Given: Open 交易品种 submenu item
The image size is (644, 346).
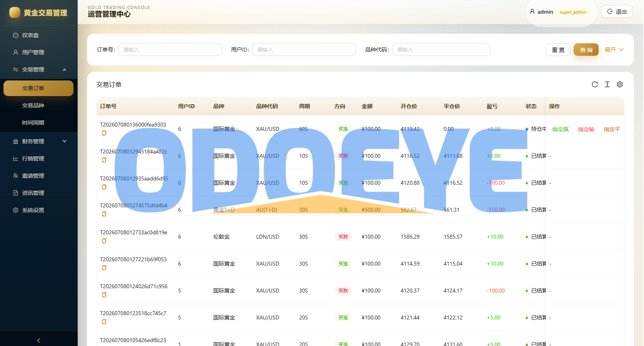Looking at the screenshot, I should point(39,105).
